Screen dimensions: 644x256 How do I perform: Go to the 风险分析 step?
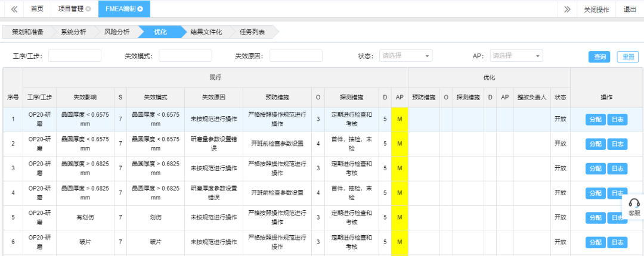[x=116, y=32]
